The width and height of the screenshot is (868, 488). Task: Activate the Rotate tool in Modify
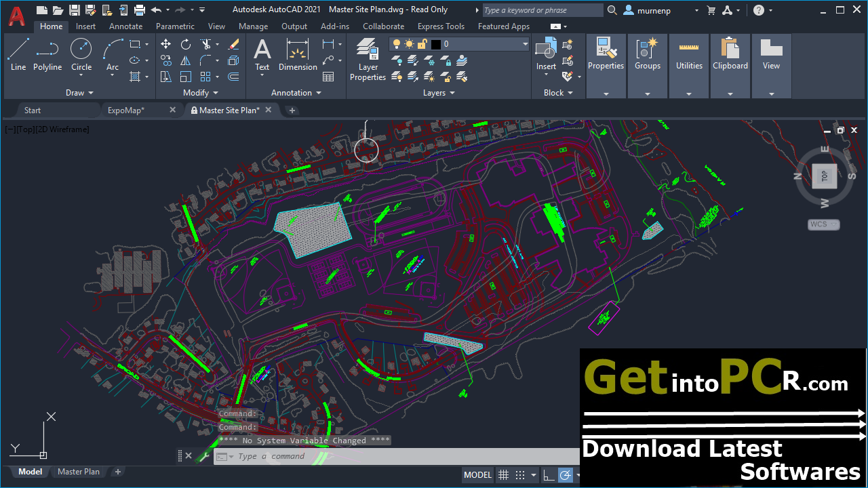[x=186, y=44]
